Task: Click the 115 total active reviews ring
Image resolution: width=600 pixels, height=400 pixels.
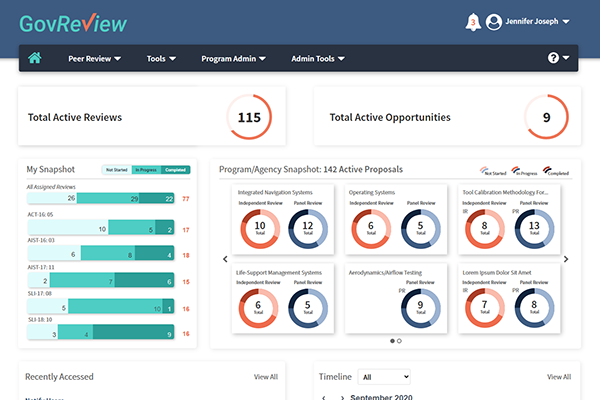Action: pos(249,117)
